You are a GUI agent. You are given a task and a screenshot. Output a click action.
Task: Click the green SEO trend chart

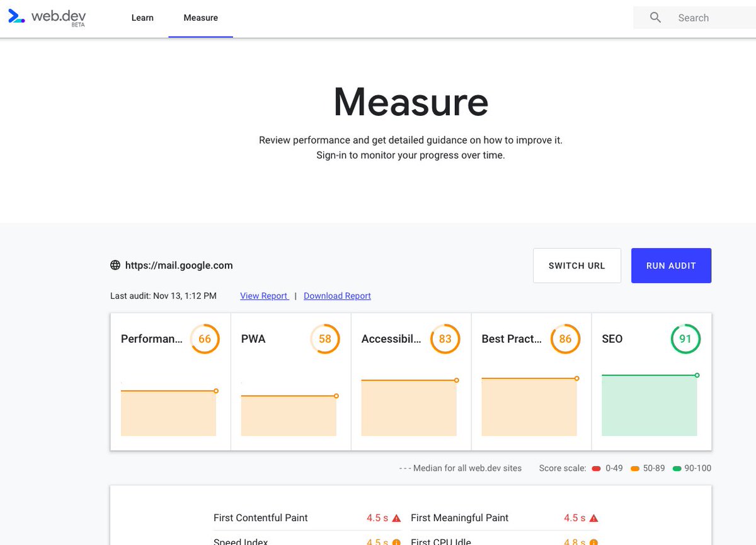point(650,405)
